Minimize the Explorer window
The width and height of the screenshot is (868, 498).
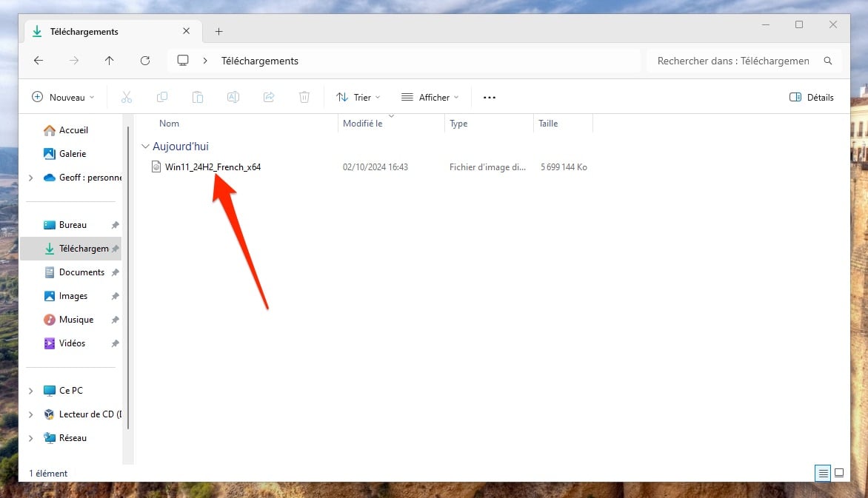(x=766, y=24)
